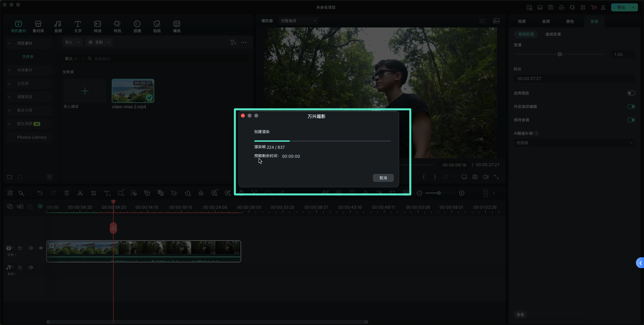Select the 变速 speed tab
This screenshot has height=325, width=644.
pos(594,21)
